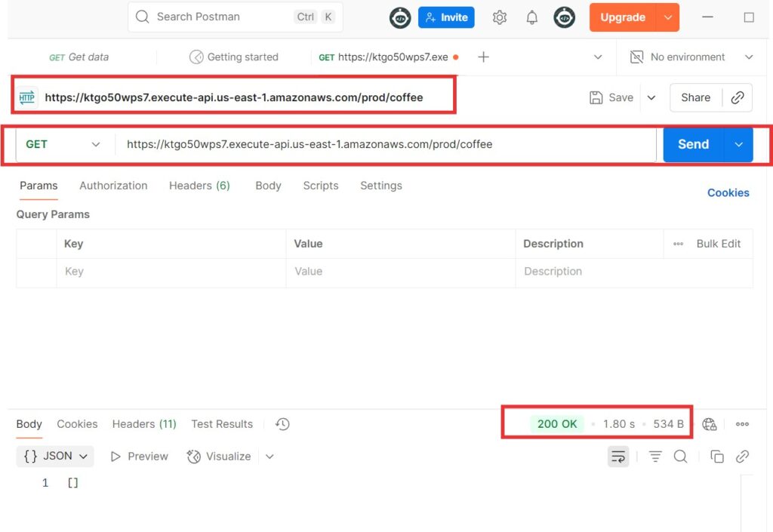Click the 534 B response size
This screenshot has width=773, height=532.
668,424
